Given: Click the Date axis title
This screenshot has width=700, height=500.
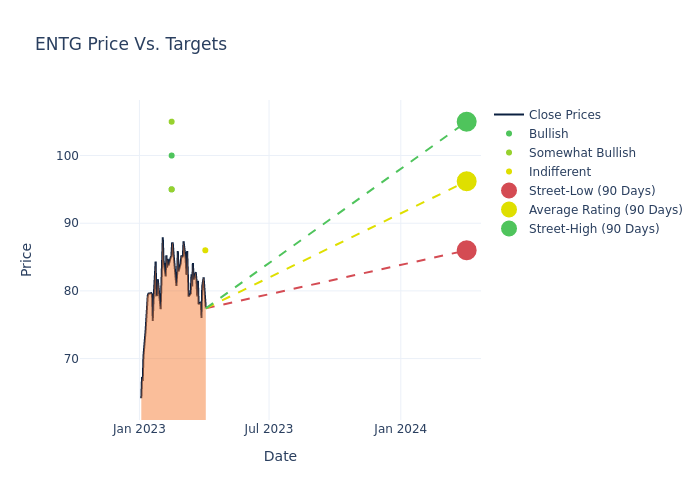Looking at the screenshot, I should coord(280,456).
